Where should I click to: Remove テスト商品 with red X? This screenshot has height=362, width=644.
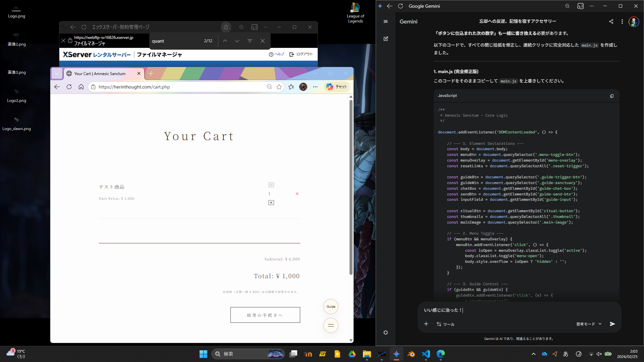[297, 194]
